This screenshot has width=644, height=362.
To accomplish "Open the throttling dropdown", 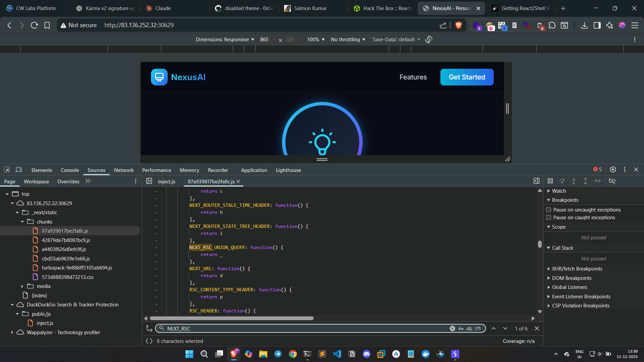I will pos(348,40).
